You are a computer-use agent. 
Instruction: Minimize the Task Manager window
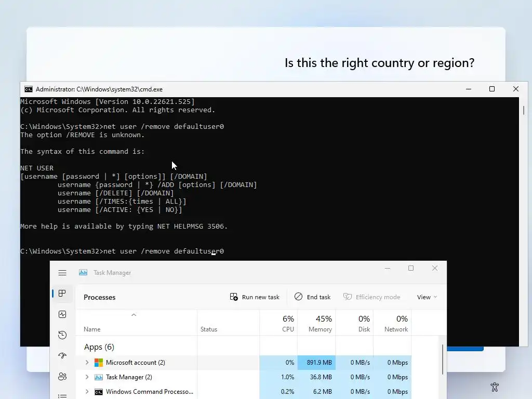click(x=388, y=268)
